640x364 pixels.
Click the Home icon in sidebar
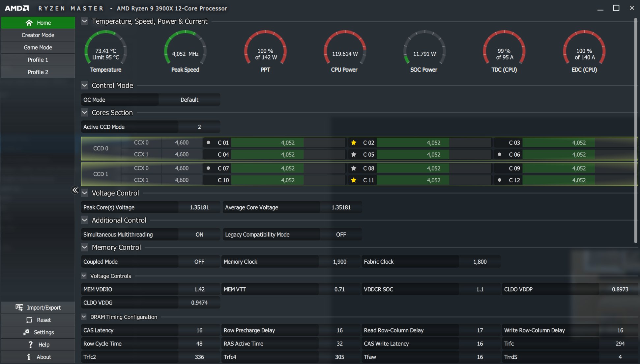point(29,23)
